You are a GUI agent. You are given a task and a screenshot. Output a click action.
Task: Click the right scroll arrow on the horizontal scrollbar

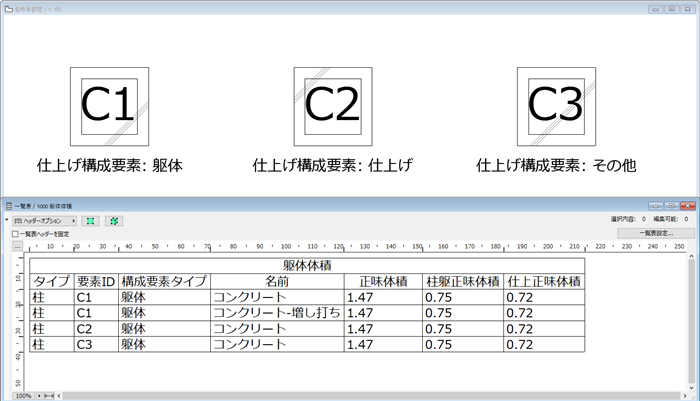click(685, 396)
